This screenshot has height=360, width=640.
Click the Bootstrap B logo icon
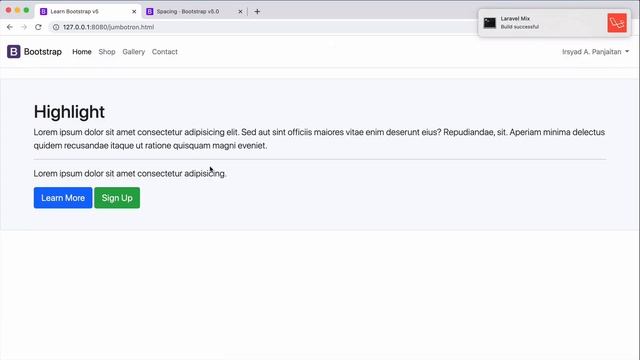[13, 52]
